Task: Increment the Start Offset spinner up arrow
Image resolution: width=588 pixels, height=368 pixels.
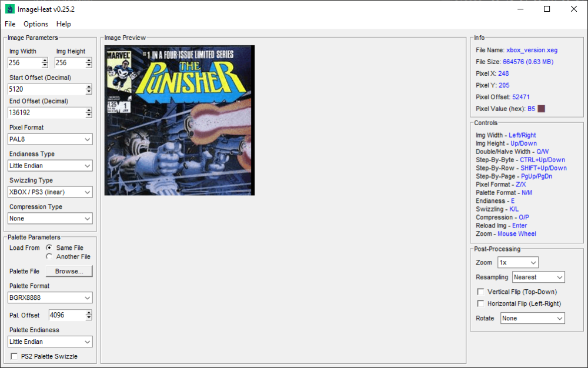Action: click(89, 86)
